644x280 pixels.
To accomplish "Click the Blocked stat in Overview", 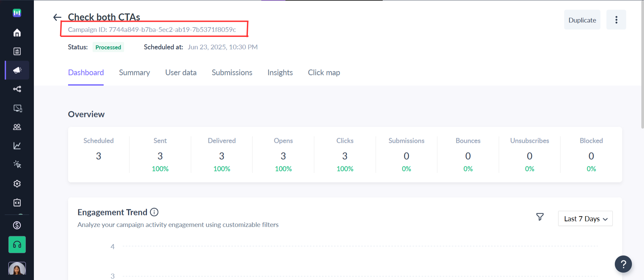I will 591,154.
